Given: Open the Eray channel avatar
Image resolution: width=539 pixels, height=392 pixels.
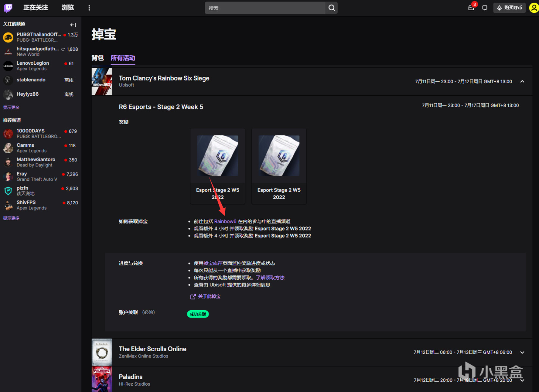Looking at the screenshot, I should pos(8,177).
